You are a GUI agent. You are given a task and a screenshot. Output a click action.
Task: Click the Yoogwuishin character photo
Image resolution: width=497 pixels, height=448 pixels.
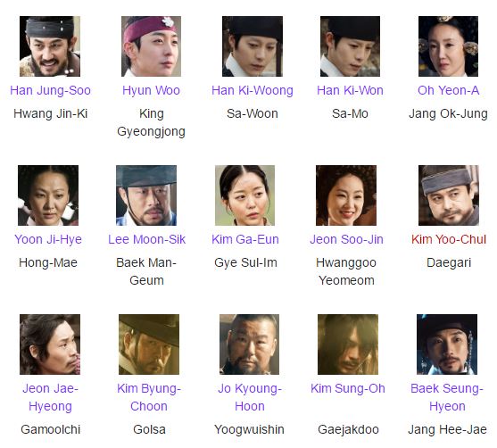click(x=249, y=344)
